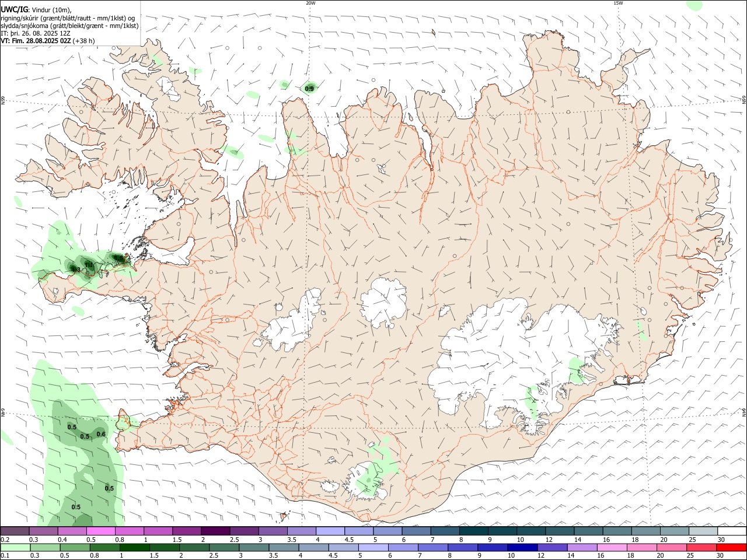The width and height of the screenshot is (747, 560).
Task: Pick the red 30 swatch in rain scale
Action: point(732,548)
